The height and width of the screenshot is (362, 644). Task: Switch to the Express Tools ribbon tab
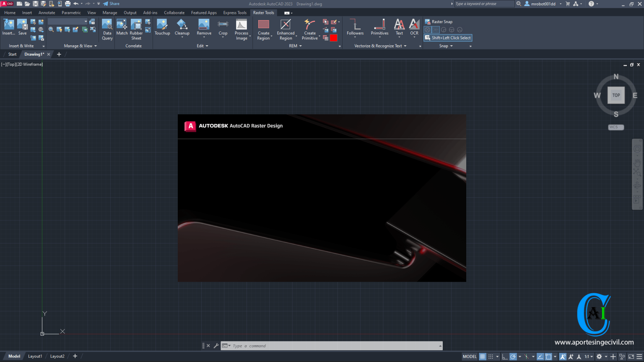tap(235, 13)
